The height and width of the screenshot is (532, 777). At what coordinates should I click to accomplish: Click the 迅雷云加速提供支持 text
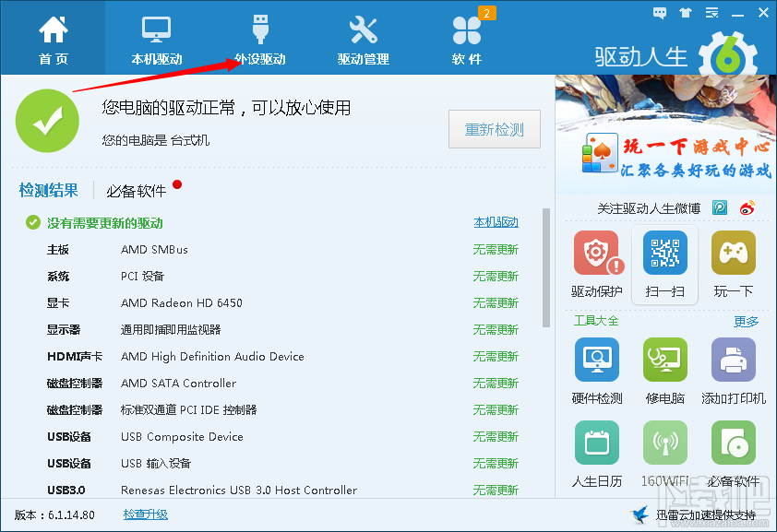[706, 515]
